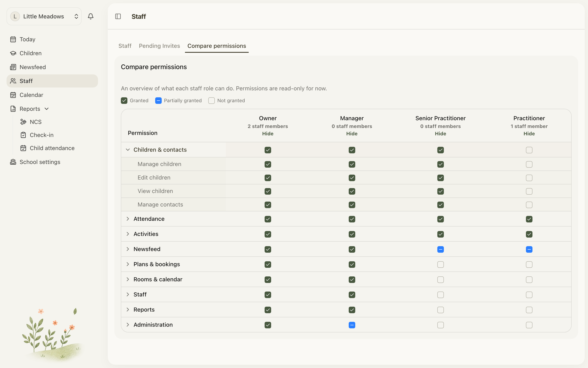The height and width of the screenshot is (368, 588).
Task: Click Practitioner checkbox for Attendance
Action: point(529,219)
